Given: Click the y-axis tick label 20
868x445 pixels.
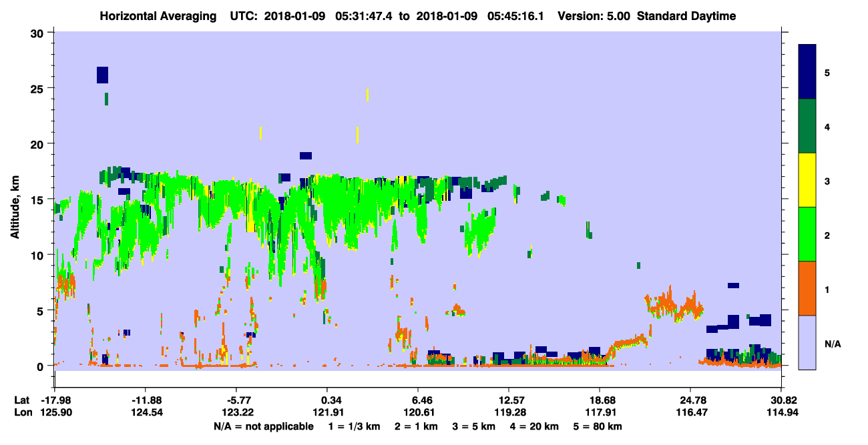Looking at the screenshot, I should 39,143.
